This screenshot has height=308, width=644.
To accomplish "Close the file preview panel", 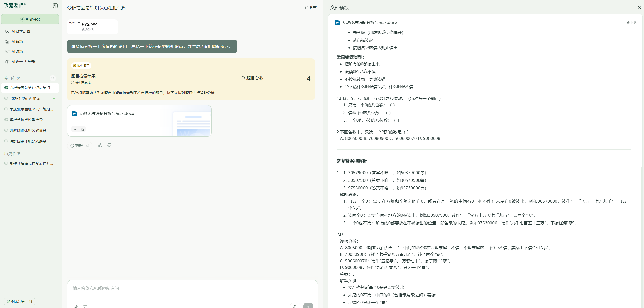I will click(x=639, y=8).
